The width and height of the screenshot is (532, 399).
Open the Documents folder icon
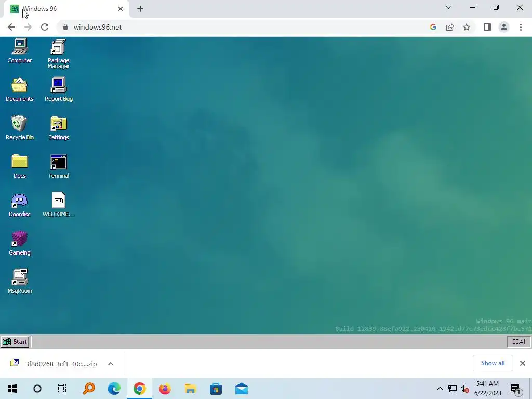20,89
